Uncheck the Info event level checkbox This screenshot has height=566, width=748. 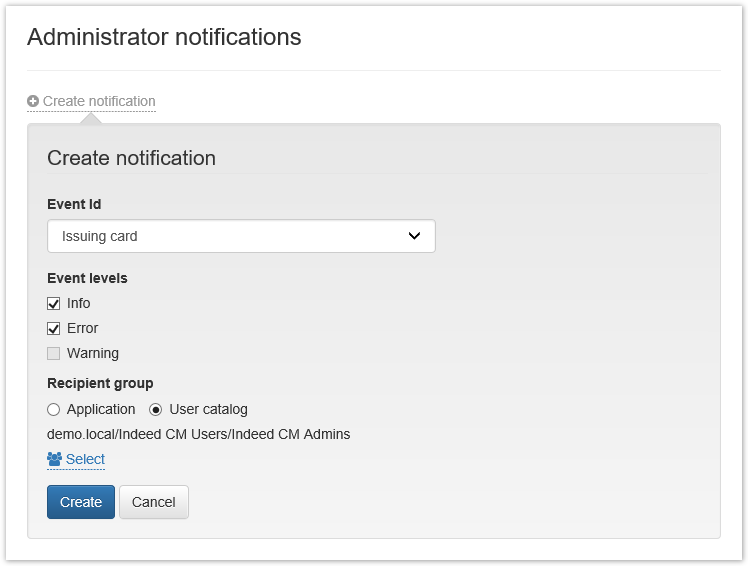point(54,303)
